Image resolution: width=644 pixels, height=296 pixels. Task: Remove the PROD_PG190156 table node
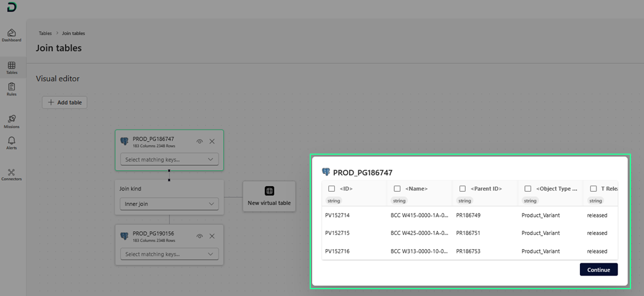(212, 236)
